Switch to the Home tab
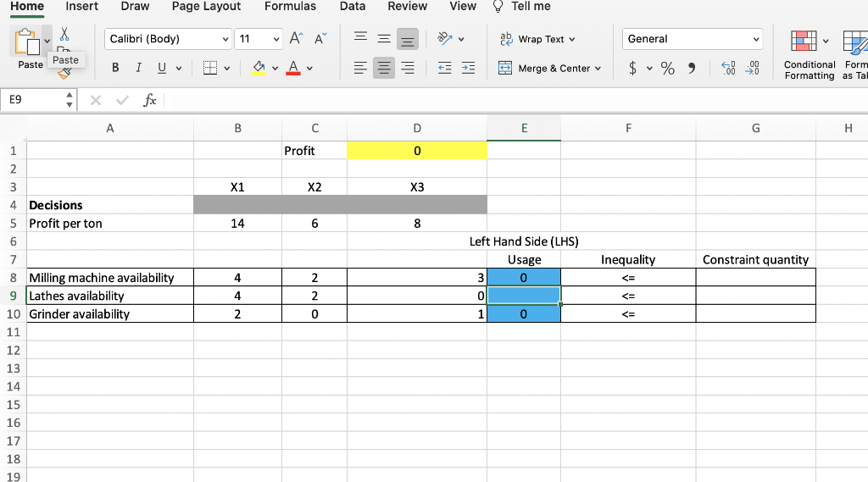The width and height of the screenshot is (868, 482). (x=27, y=7)
